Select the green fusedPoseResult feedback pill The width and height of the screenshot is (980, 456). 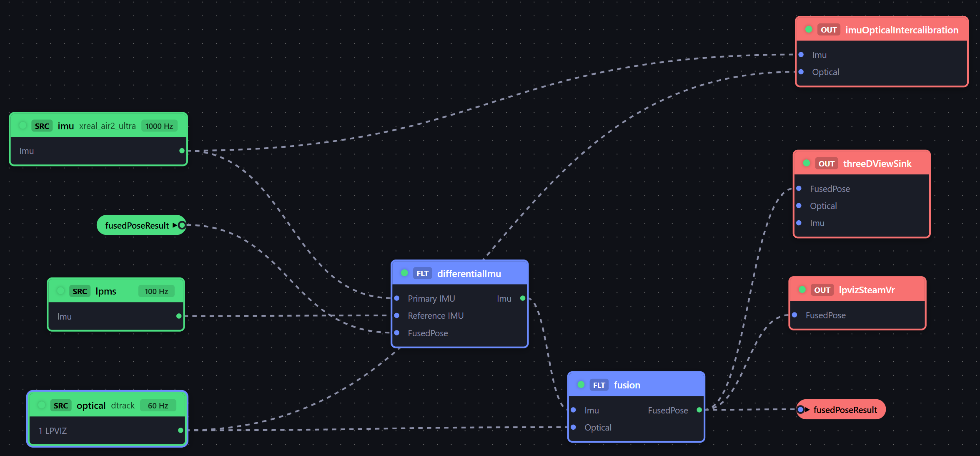[141, 225]
